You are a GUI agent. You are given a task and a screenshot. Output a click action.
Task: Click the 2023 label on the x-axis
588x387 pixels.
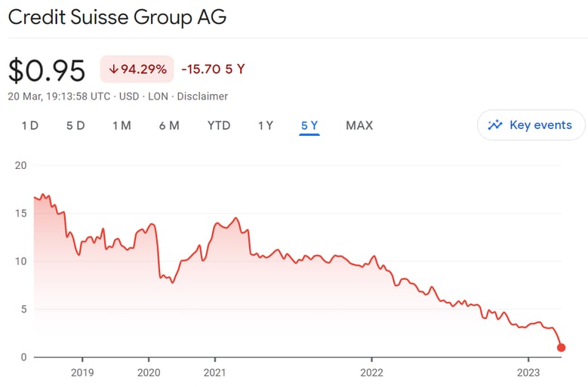528,372
